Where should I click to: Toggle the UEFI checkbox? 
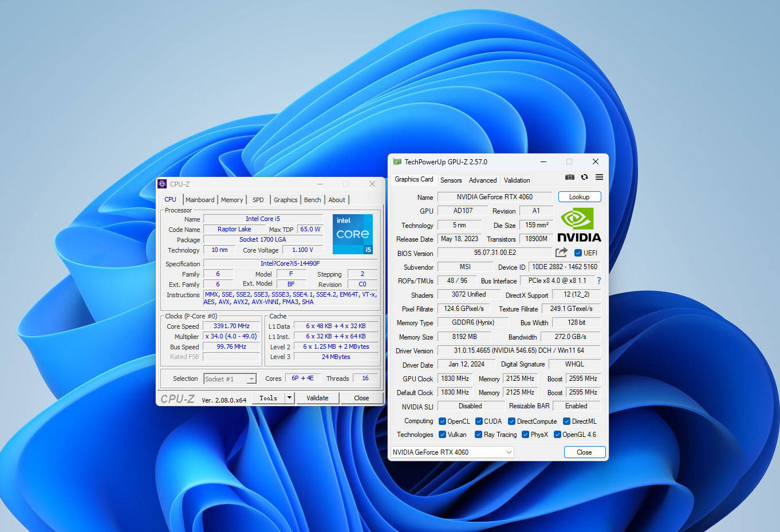[x=578, y=253]
